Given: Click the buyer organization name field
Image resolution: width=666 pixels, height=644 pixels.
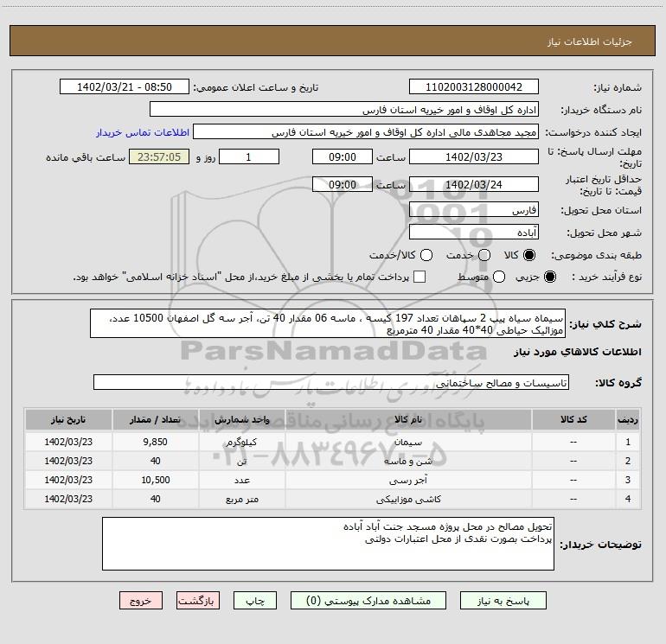Looking at the screenshot, I should (x=344, y=110).
